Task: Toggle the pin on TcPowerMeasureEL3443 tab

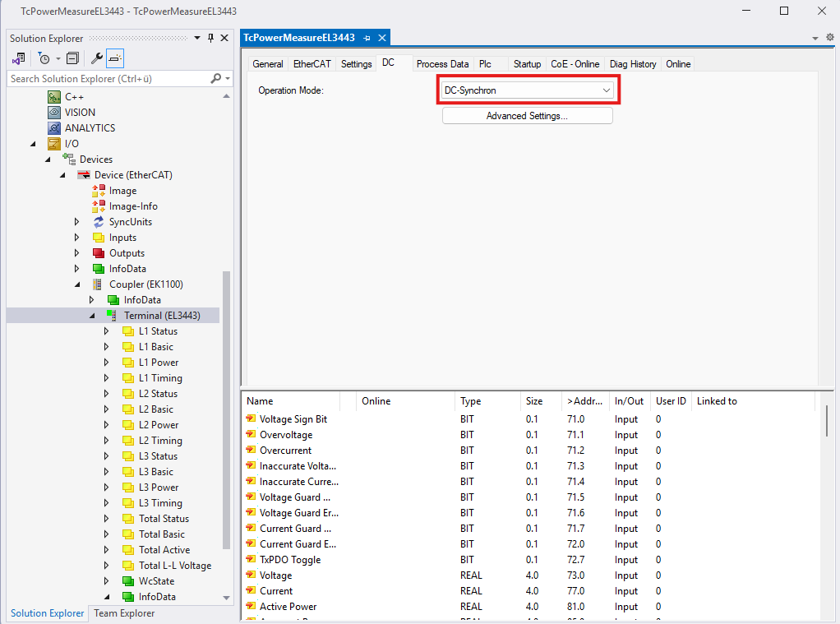Action: 367,38
